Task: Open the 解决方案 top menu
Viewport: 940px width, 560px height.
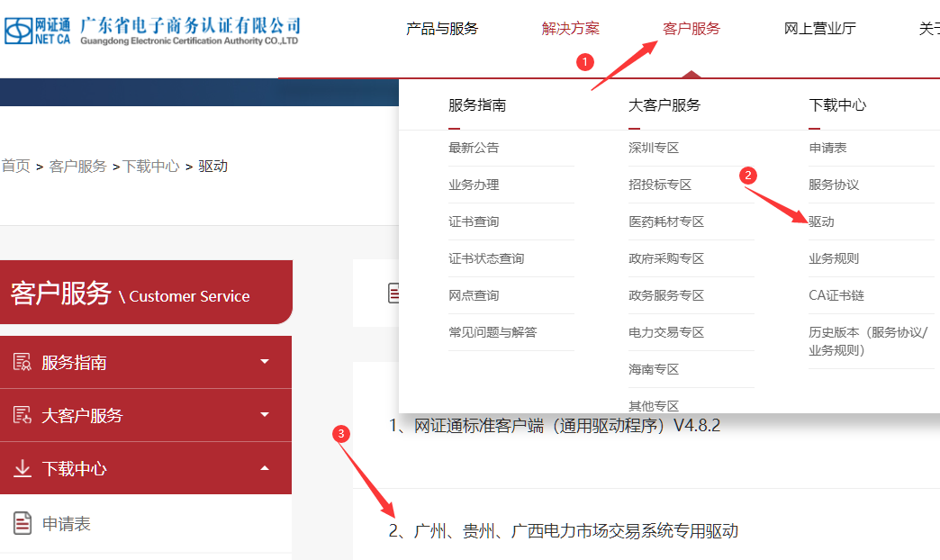Action: click(570, 29)
